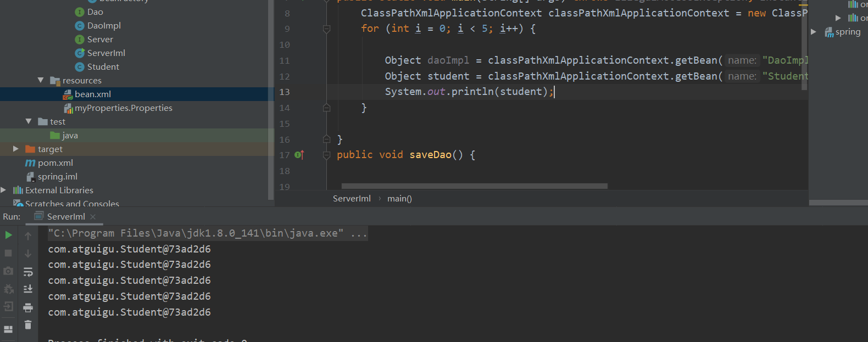Viewport: 868px width, 342px height.
Task: Click the green Rerun button in Run panel
Action: tap(8, 235)
